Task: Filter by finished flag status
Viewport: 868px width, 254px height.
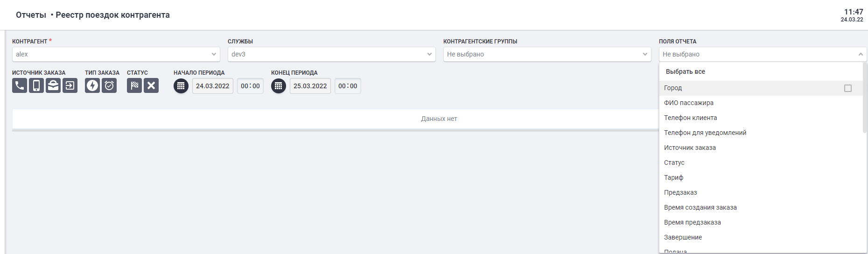Action: click(x=134, y=85)
